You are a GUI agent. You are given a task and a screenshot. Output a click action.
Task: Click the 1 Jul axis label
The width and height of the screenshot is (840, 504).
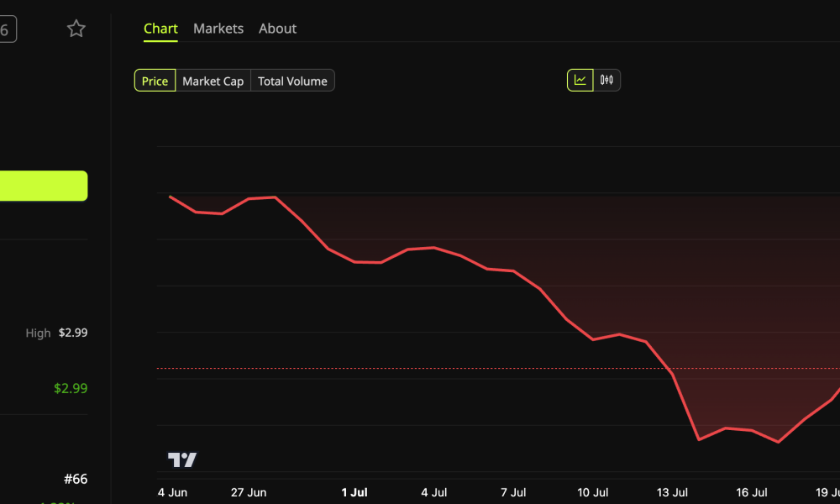coord(354,492)
